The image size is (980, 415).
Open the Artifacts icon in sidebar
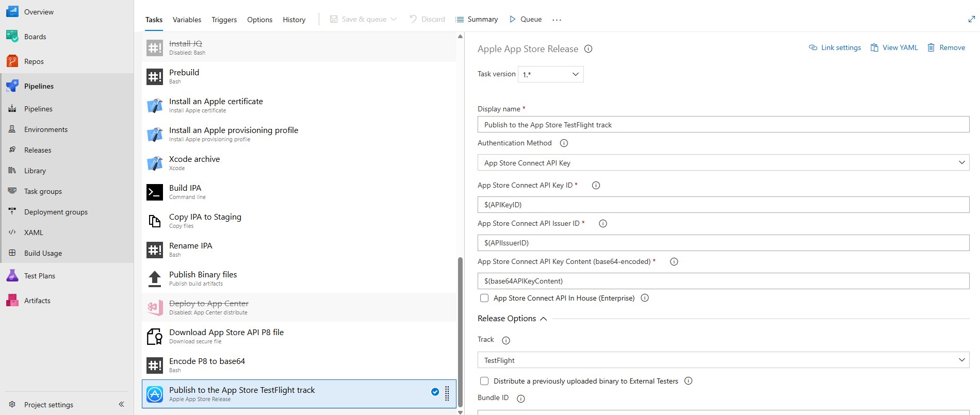tap(12, 300)
